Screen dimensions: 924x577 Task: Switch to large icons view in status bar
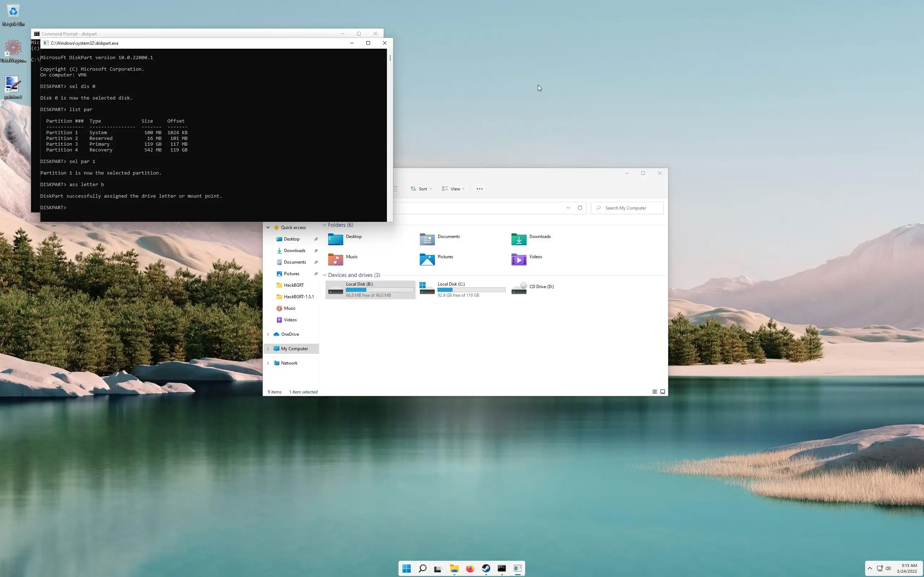click(662, 392)
